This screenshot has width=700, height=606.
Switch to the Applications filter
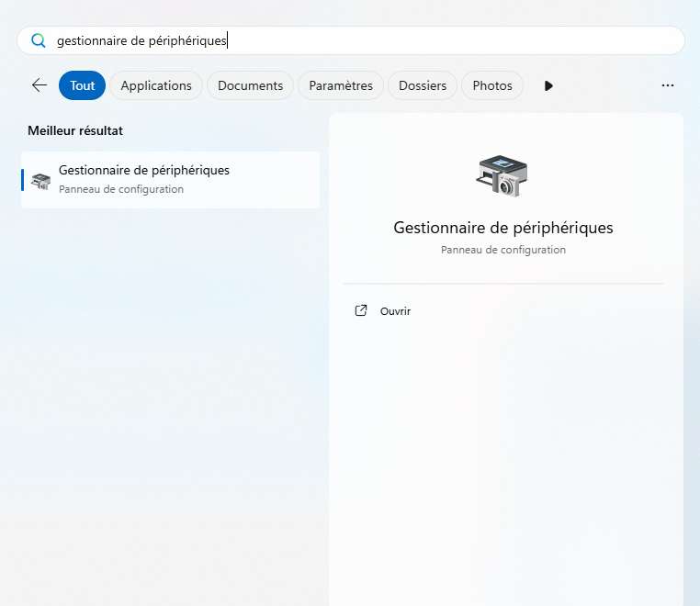click(x=156, y=85)
